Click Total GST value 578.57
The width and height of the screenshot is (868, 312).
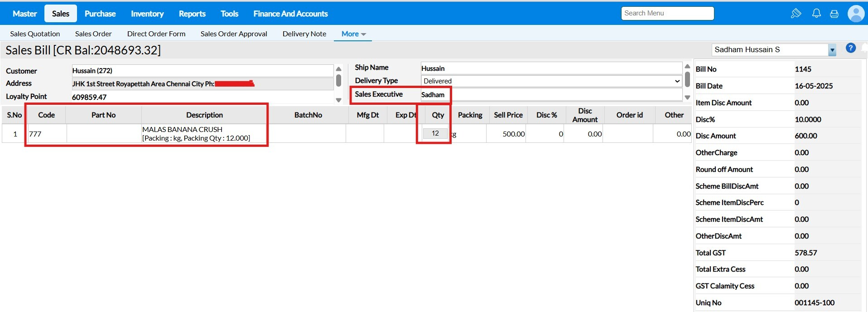coord(806,253)
